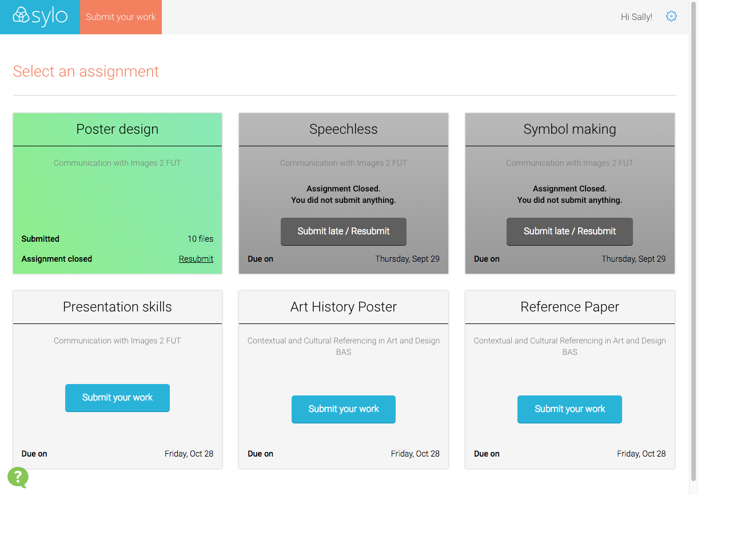Click 'Friday, Oct 28' on Presentation skills card
The height and width of the screenshot is (560, 729).
(189, 454)
